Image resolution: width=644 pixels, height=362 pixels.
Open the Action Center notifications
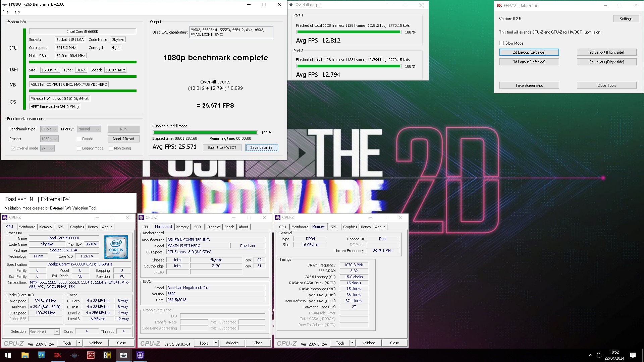(633, 355)
